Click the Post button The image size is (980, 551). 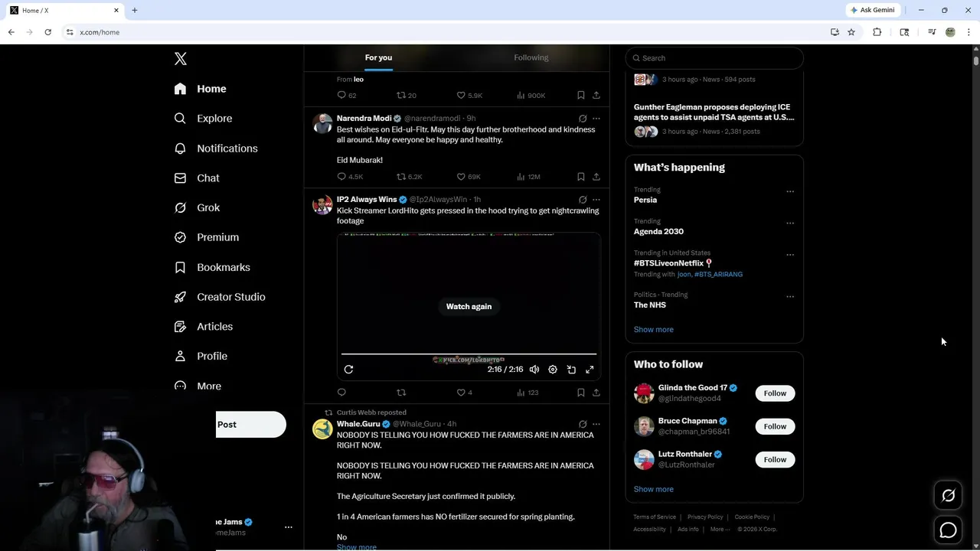250,425
